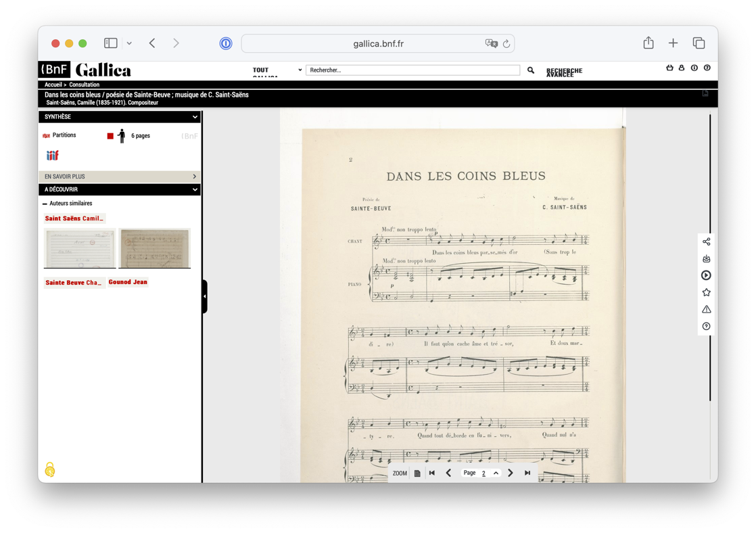Click the yellow padlock icon at bottom left
The height and width of the screenshot is (533, 756).
coord(49,469)
